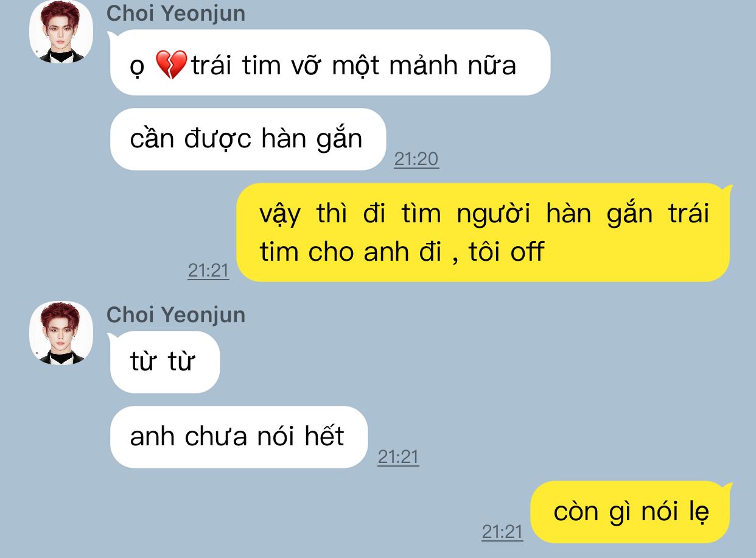This screenshot has height=558, width=756.
Task: Tap the yellow 'vậy thì đi tìm người' message
Action: (483, 233)
